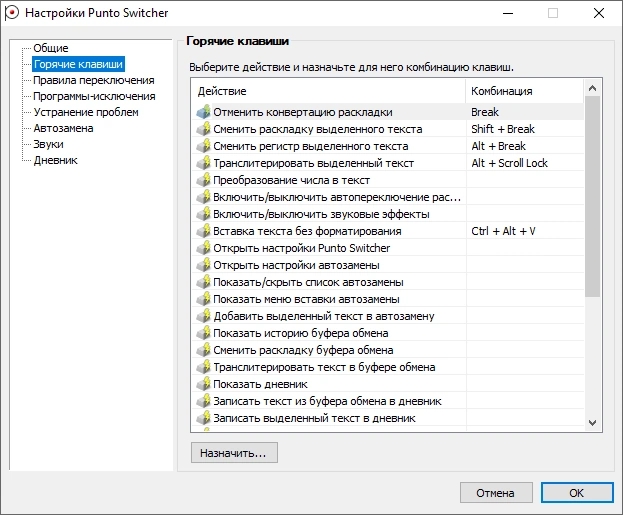
Task: Select row "Записать текст из буфера обмена в дневник"
Action: pyautogui.click(x=388, y=401)
